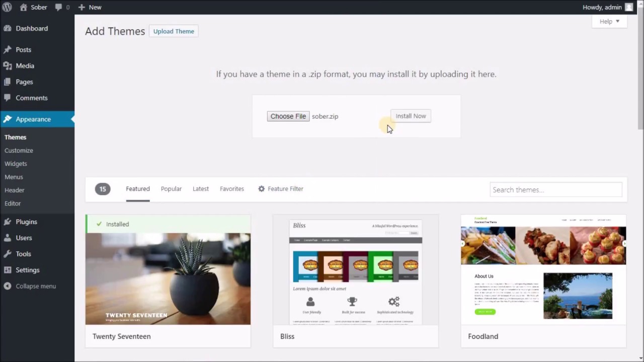Click the Bliss theme name
Viewport: 644px width, 362px height.
coord(287,336)
